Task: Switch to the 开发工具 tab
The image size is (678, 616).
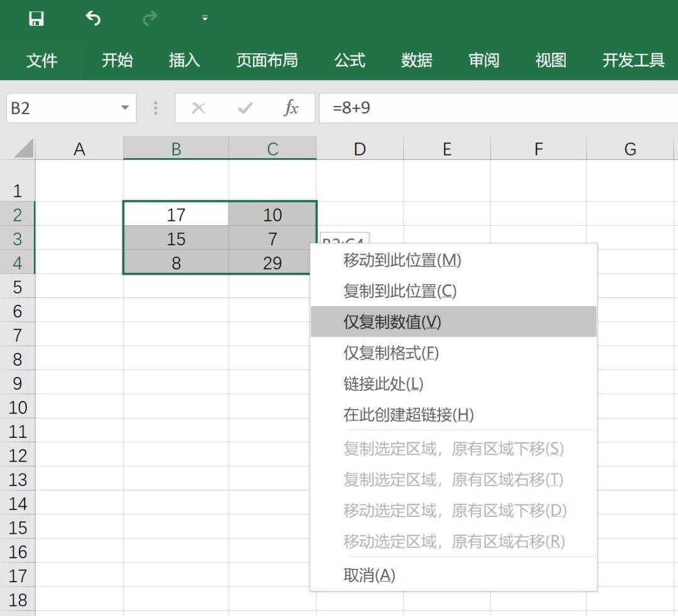Action: (x=633, y=60)
